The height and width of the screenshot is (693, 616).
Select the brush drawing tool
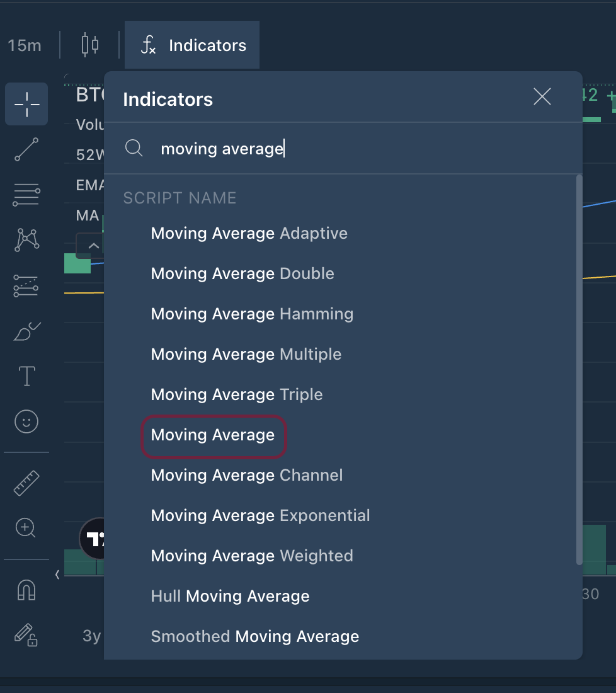[26, 331]
